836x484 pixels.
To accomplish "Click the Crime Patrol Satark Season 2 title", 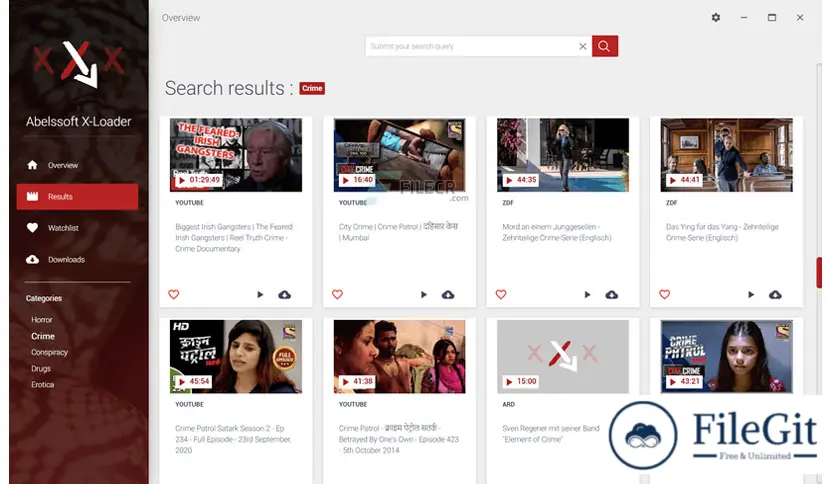I will coord(233,439).
